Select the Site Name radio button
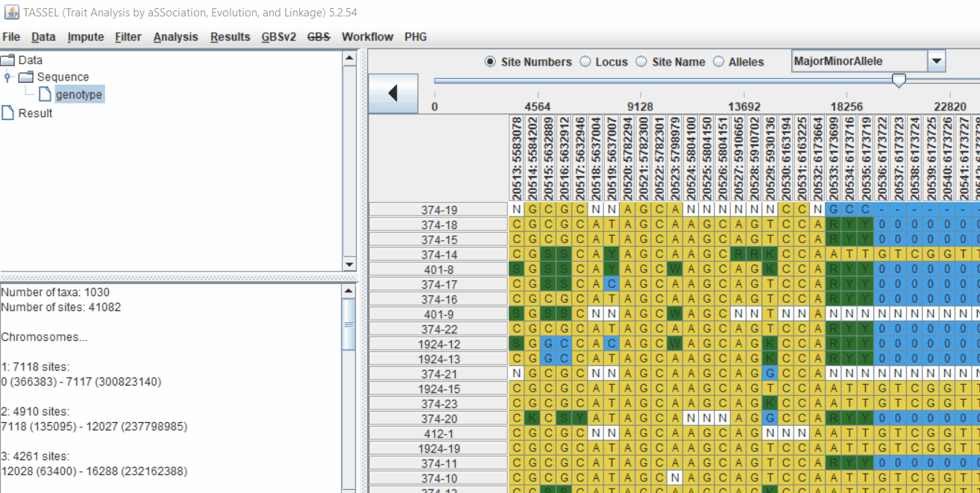The width and height of the screenshot is (980, 493). [x=641, y=62]
